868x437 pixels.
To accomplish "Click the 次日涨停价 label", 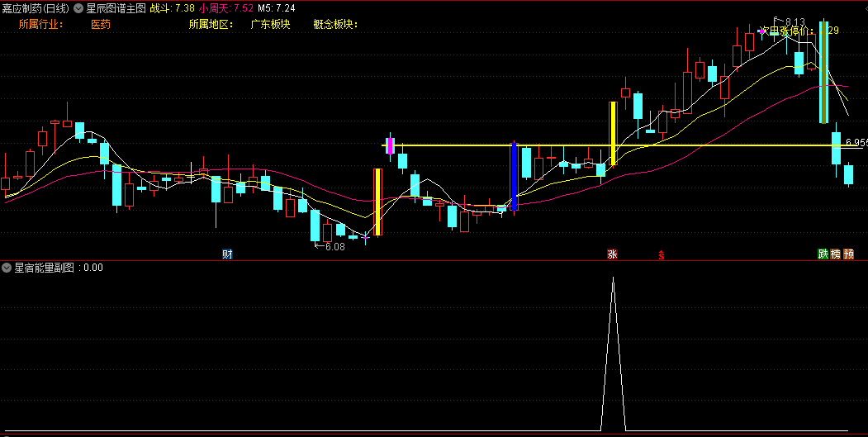I will pyautogui.click(x=787, y=31).
